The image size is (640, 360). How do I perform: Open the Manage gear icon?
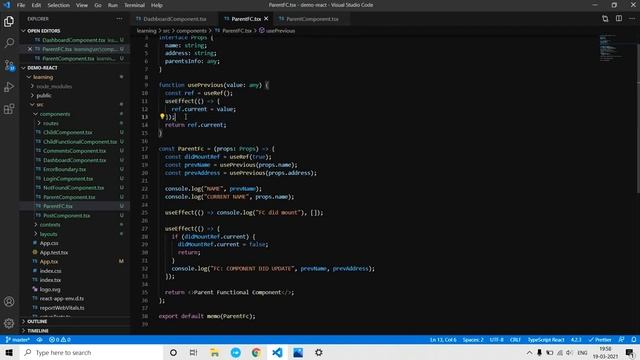(x=9, y=323)
